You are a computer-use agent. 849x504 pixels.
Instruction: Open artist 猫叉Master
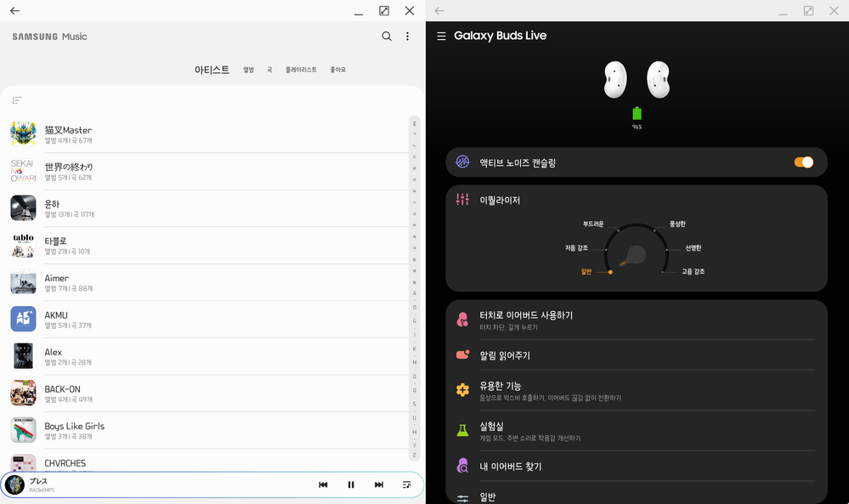pyautogui.click(x=206, y=133)
